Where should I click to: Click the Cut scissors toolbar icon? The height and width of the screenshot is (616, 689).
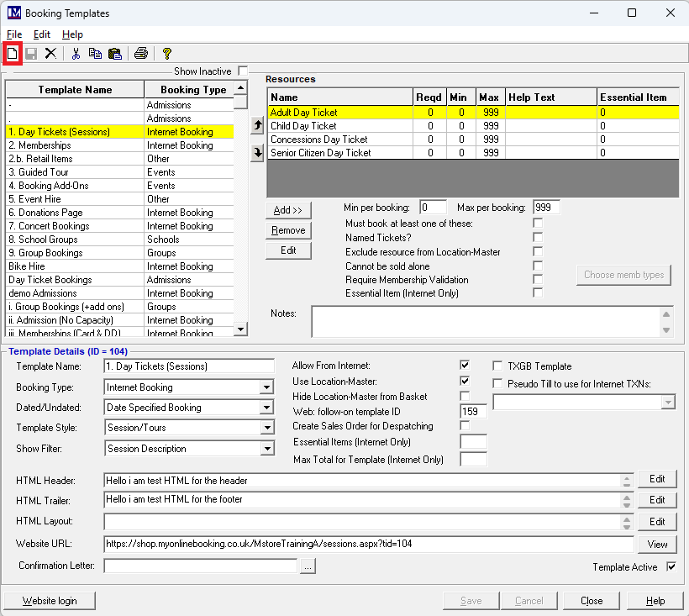click(x=76, y=54)
